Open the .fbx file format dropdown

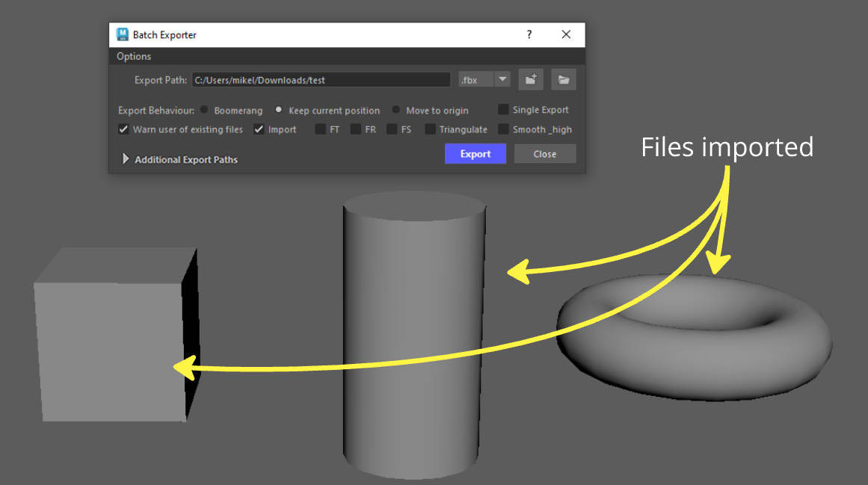[484, 80]
